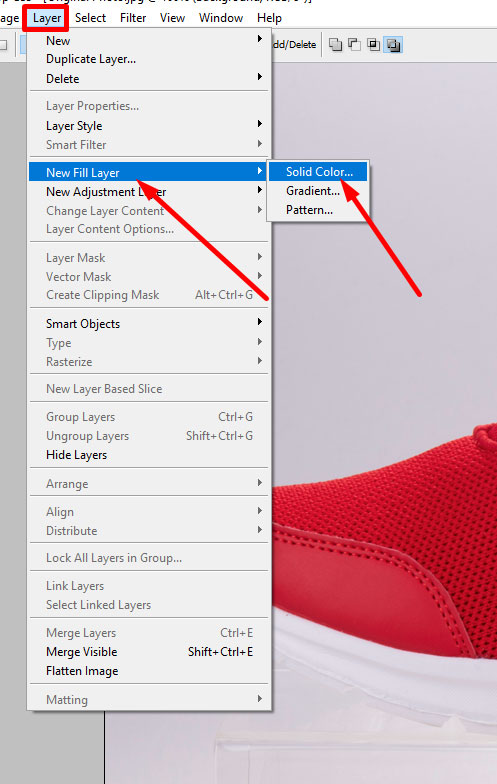
Task: Open the Help menu
Action: 270,18
